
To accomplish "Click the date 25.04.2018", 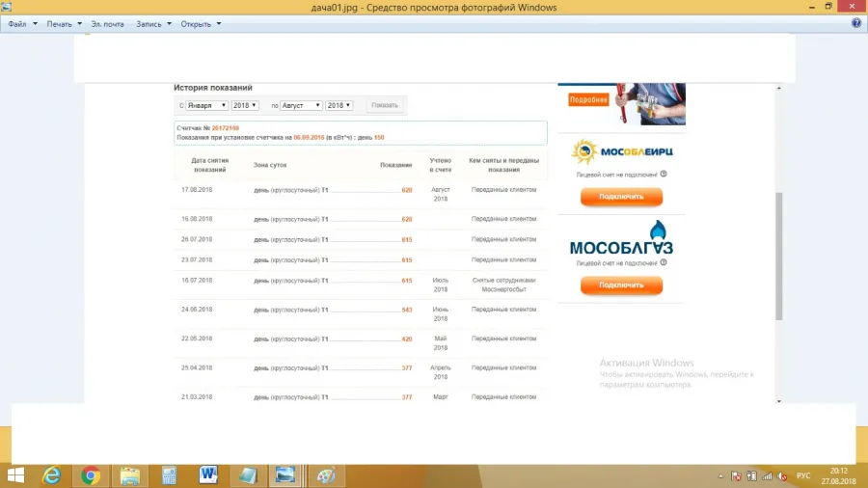I will (x=197, y=367).
